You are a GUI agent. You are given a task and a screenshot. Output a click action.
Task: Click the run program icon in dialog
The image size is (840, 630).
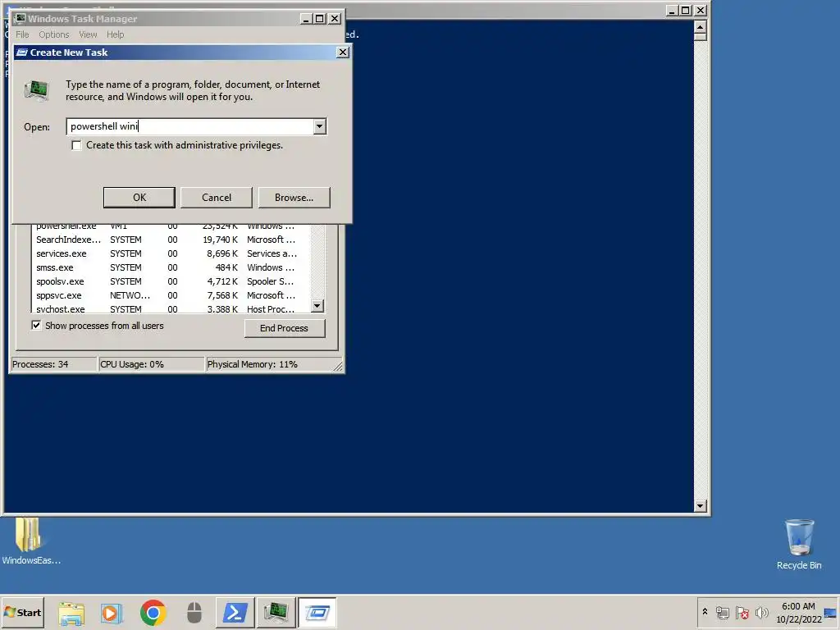pyautogui.click(x=37, y=90)
